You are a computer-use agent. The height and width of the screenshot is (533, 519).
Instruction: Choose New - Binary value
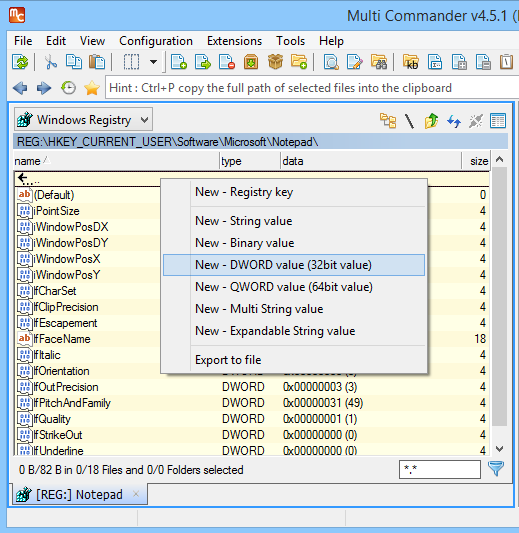pyautogui.click(x=294, y=243)
